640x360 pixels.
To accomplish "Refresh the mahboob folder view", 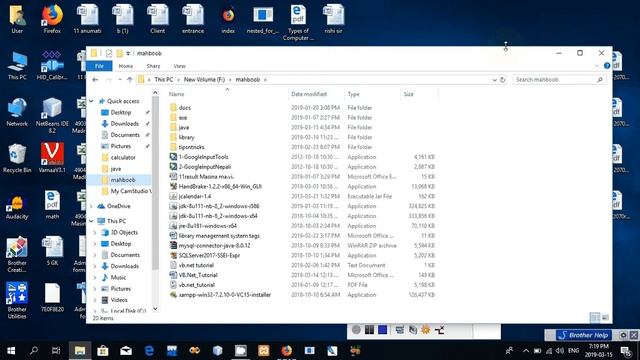I will pos(502,80).
